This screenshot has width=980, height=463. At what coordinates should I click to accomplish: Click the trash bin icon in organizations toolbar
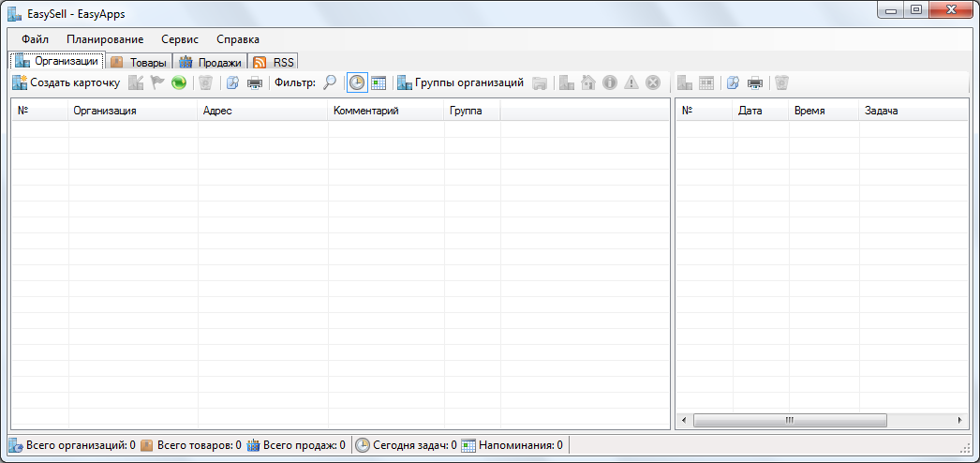[205, 82]
